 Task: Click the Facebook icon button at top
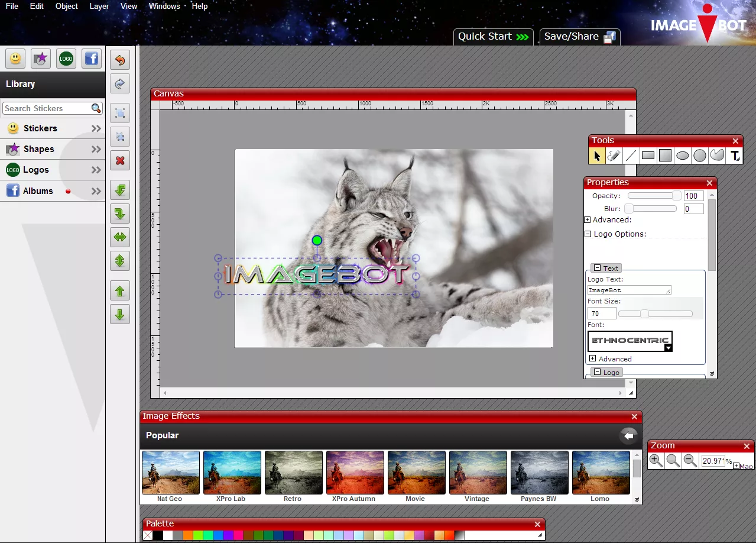[x=92, y=59]
